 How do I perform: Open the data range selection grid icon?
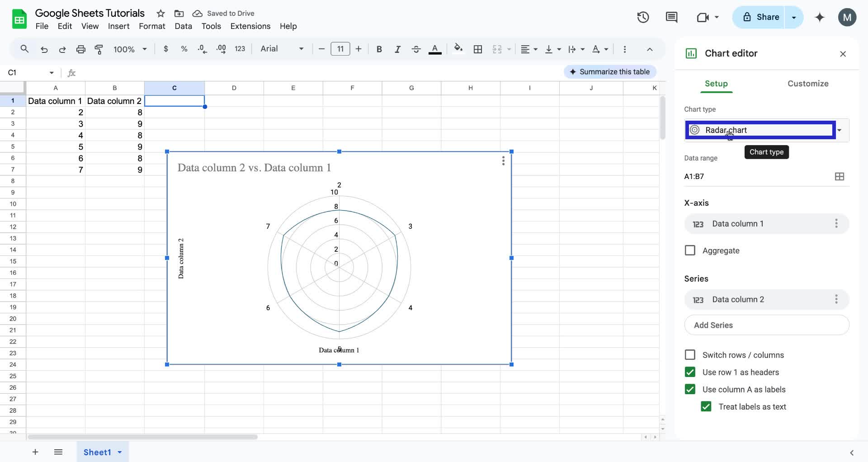840,176
